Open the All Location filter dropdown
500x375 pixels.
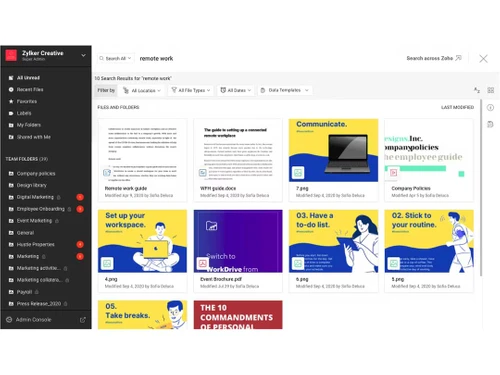tap(142, 90)
